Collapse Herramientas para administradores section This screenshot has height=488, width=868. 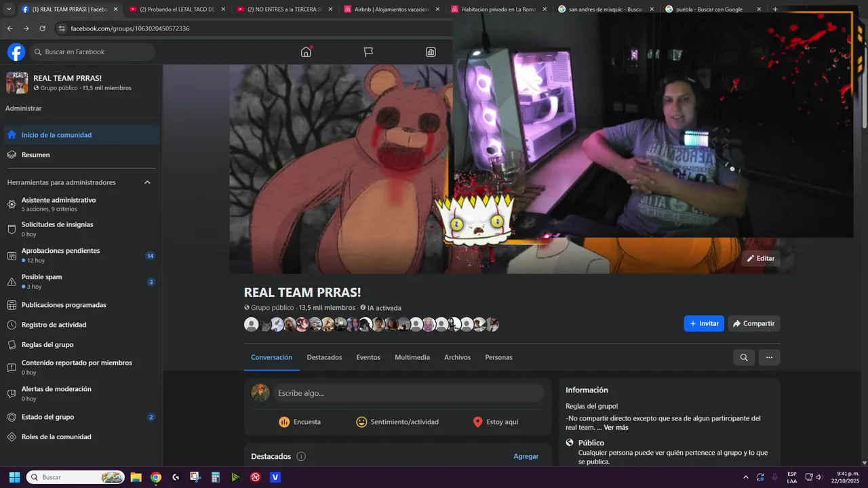point(147,182)
